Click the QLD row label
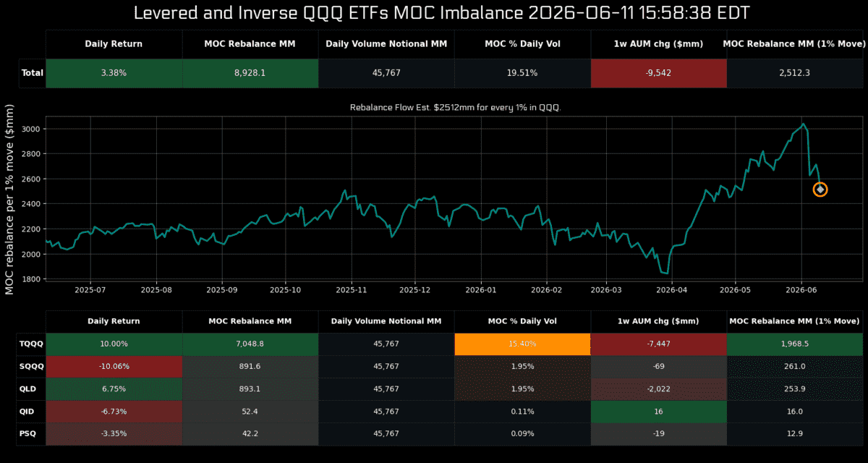Viewport: 868px width, 463px height. pos(33,388)
